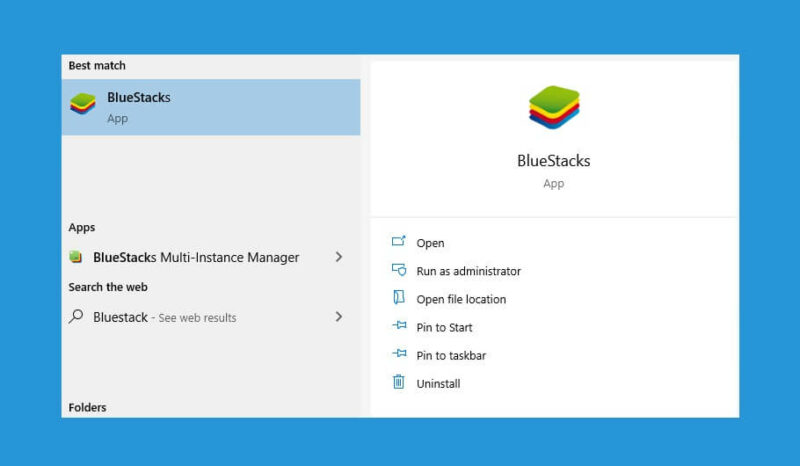Click the Uninstall trash can icon
Screen dimensions: 800x466
398,381
